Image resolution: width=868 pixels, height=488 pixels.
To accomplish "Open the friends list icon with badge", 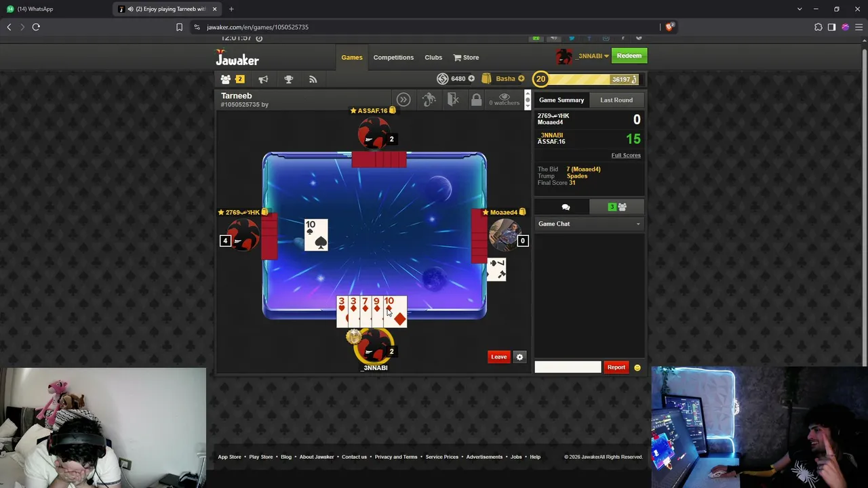I will (x=232, y=79).
